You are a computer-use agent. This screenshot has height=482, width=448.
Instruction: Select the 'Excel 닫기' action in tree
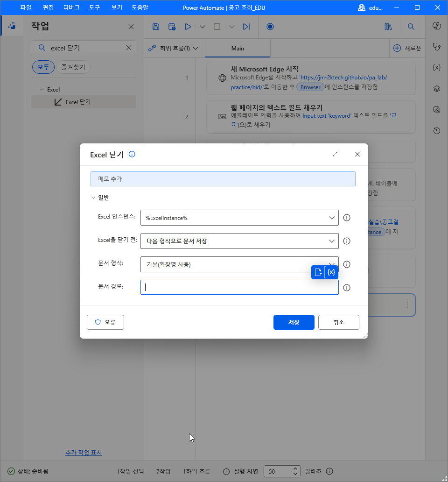(84, 102)
